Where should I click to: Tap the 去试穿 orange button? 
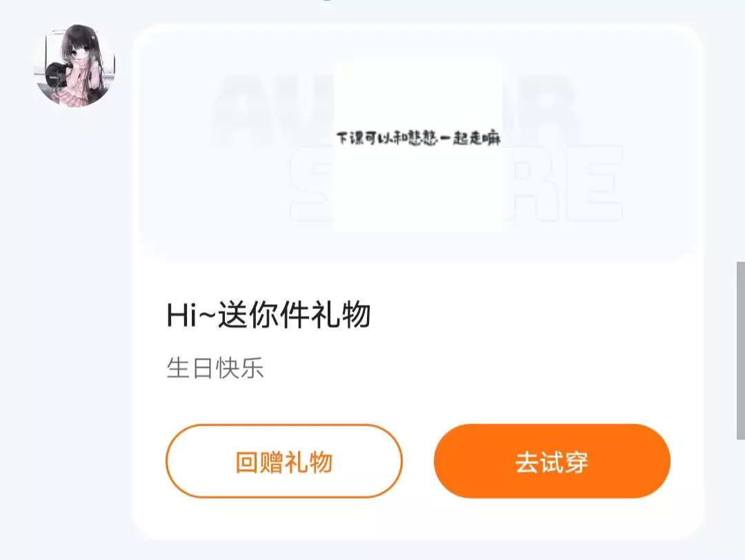pyautogui.click(x=552, y=461)
